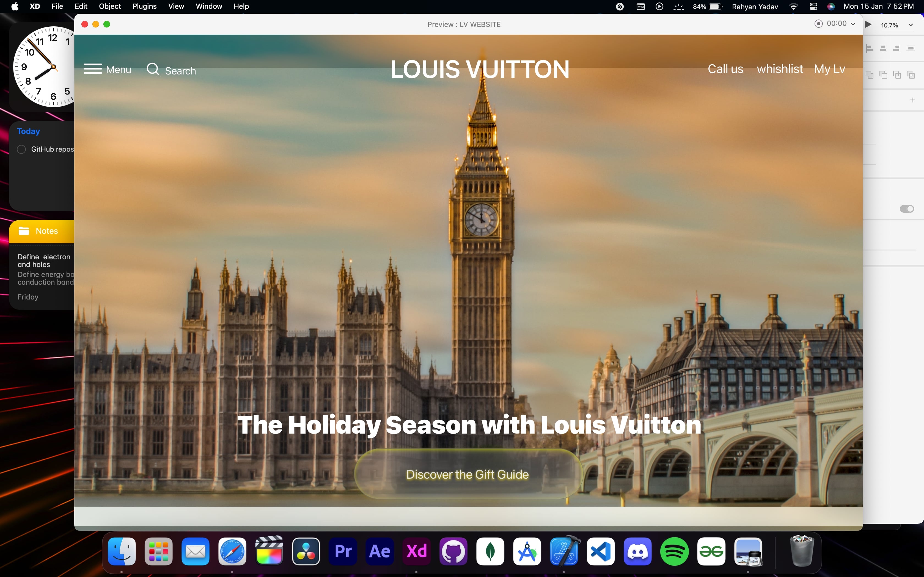This screenshot has height=577, width=924.
Task: Open the macOS Control Center toggle icon
Action: point(813,7)
